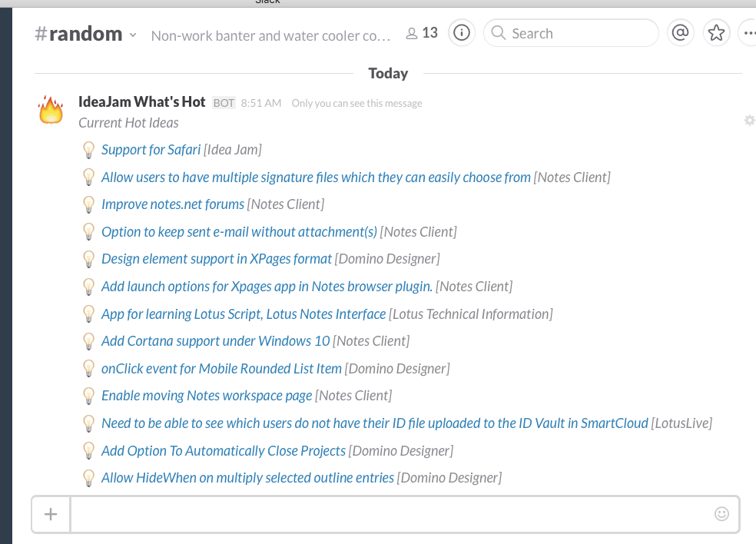Open 'Add Option To Automatically Close Projects'
This screenshot has height=544, width=756.
click(224, 450)
